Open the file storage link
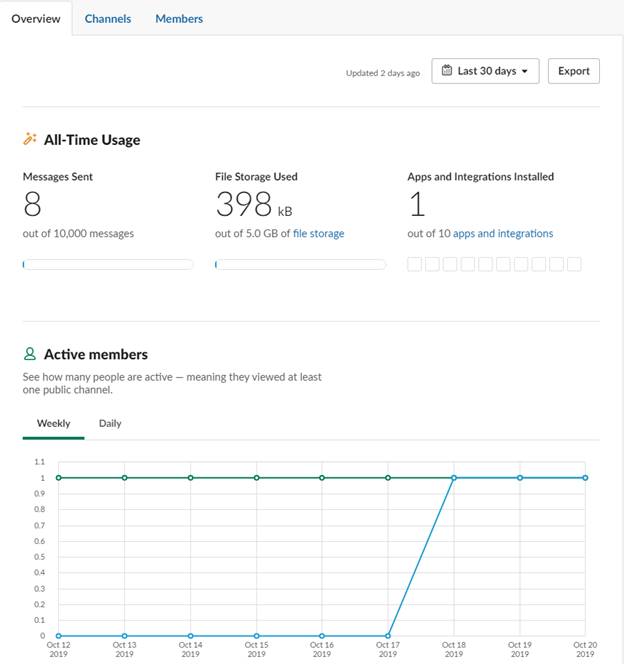Screen dimensions: 624x664 (x=318, y=233)
